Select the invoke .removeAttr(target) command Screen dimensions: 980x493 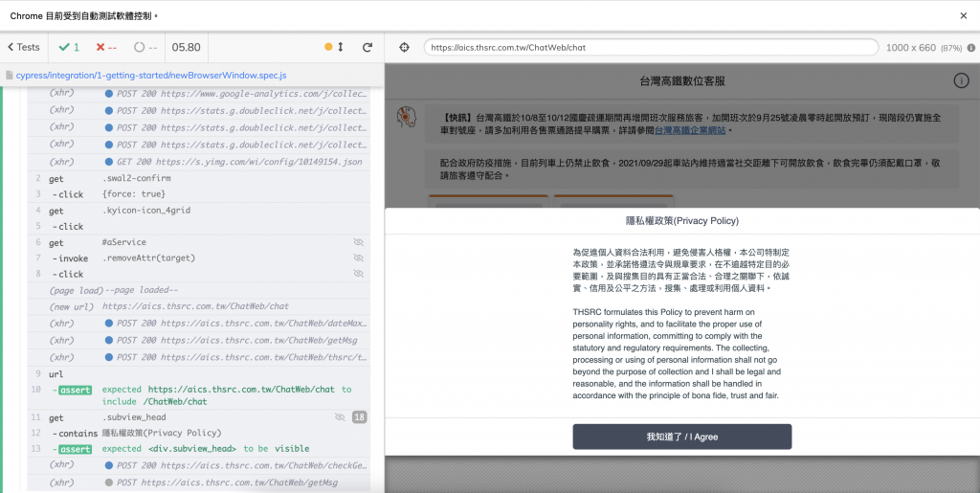tap(199, 258)
